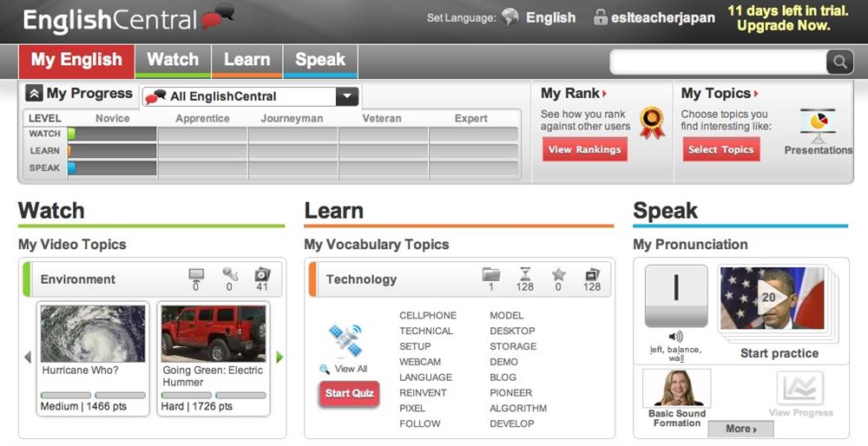The height and width of the screenshot is (446, 868).
Task: Open the Hurricane Who? video thumbnail
Action: click(93, 334)
